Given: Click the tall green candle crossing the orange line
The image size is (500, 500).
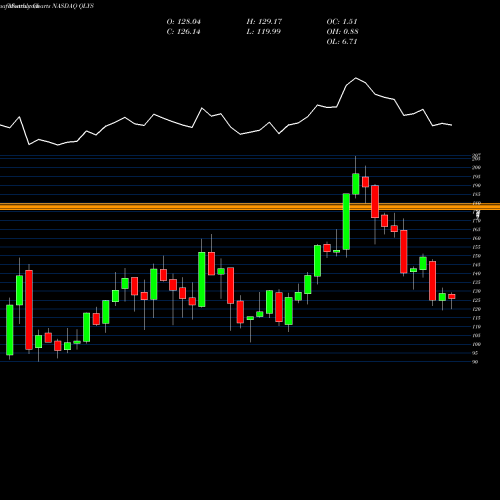Looking at the screenshot, I should tap(346, 221).
